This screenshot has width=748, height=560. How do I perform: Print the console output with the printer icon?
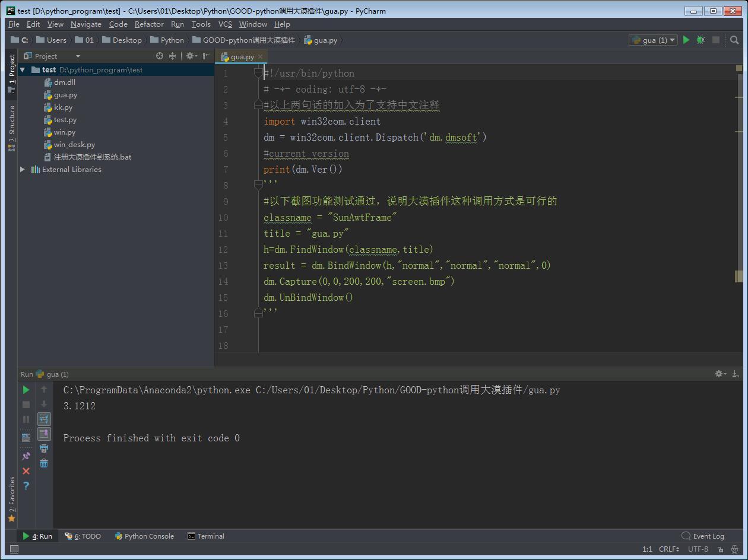[44, 448]
